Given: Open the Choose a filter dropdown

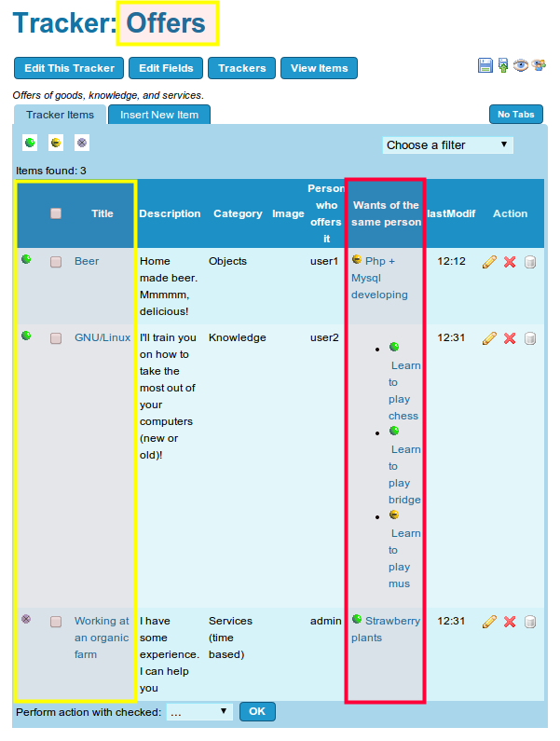Looking at the screenshot, I should pos(447,145).
